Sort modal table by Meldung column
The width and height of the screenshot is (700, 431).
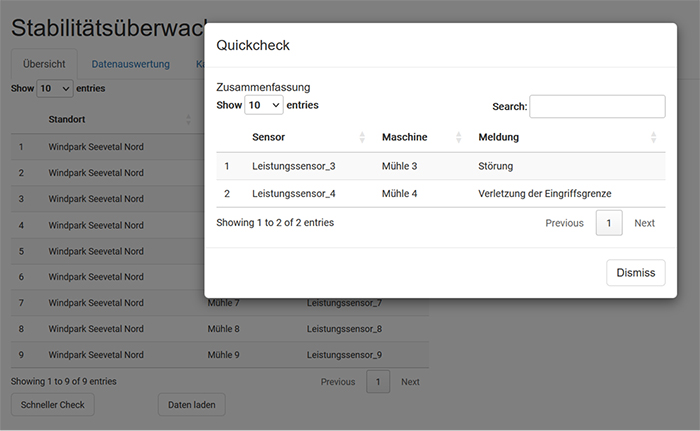[565, 137]
